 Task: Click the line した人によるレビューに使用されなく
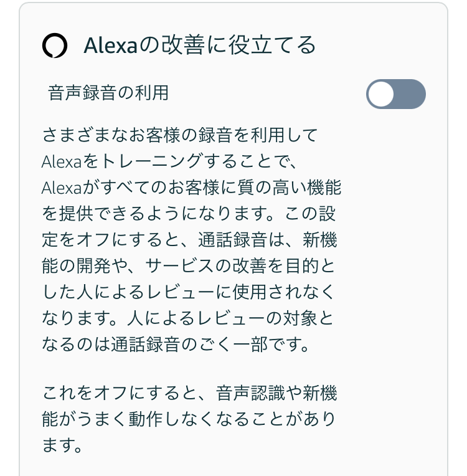(188, 292)
